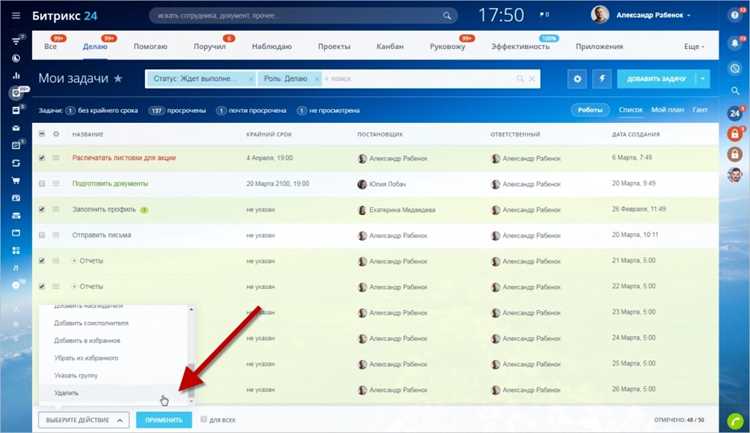750x433 pixels.
Task: Select Удалить in the action list
Action: pyautogui.click(x=66, y=393)
